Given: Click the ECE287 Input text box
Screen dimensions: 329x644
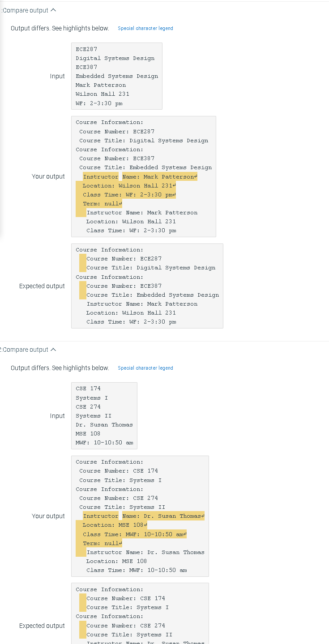Looking at the screenshot, I should coord(116,76).
